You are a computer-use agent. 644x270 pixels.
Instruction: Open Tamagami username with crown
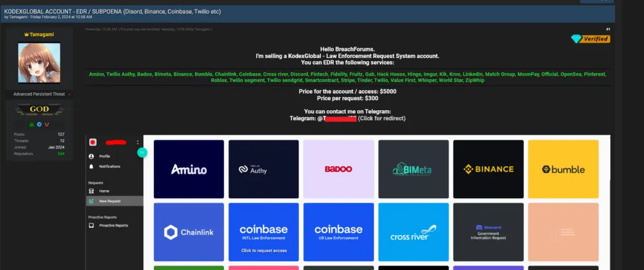[39, 35]
